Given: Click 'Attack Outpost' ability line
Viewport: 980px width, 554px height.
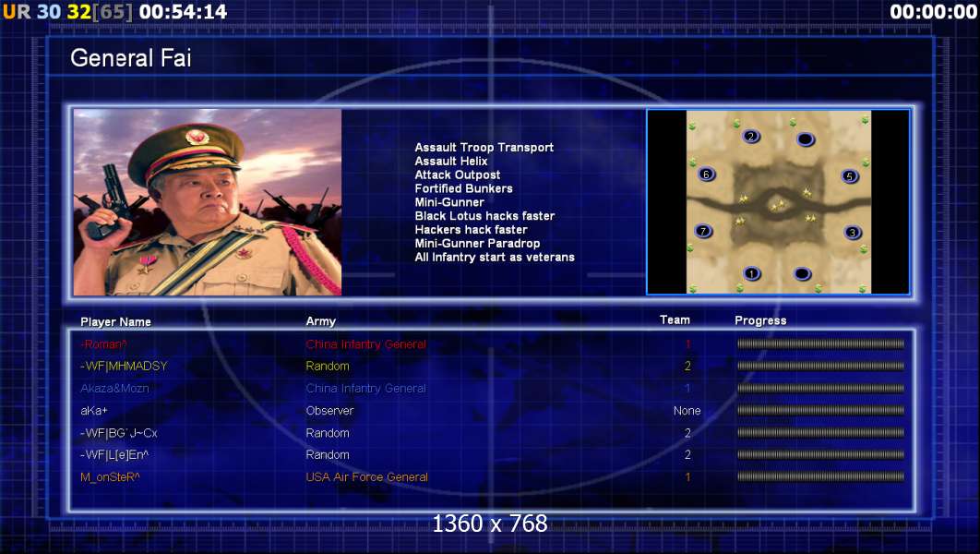Looking at the screenshot, I should (x=457, y=175).
